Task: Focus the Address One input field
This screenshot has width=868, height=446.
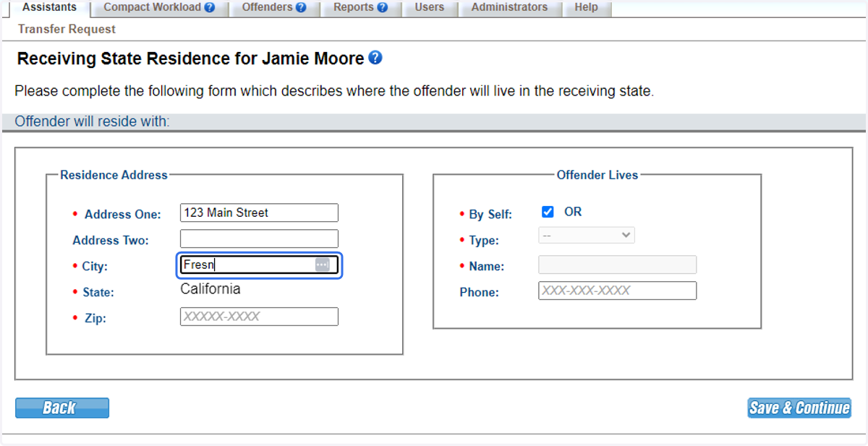Action: (259, 213)
